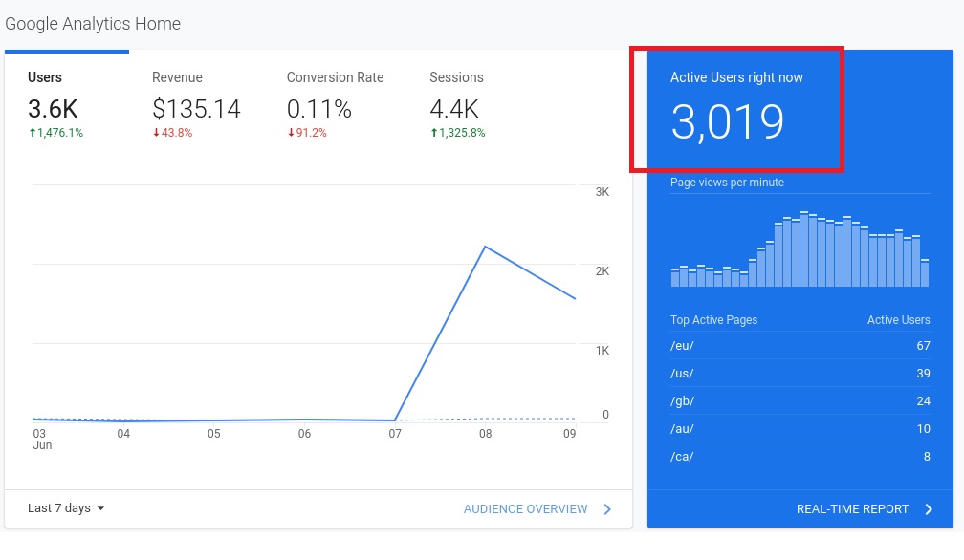The height and width of the screenshot is (560, 964).
Task: Click the chevron next to Real-Time Report
Action: click(929, 509)
